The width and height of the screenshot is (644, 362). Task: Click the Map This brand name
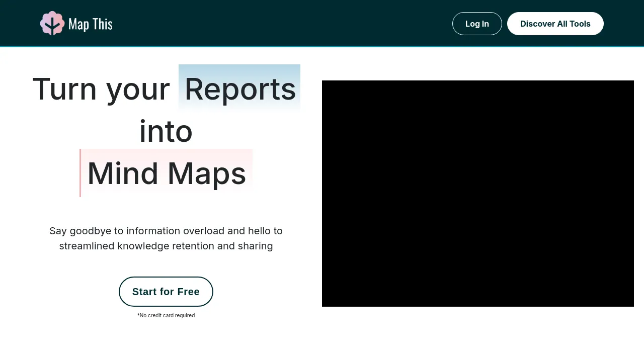click(x=91, y=24)
